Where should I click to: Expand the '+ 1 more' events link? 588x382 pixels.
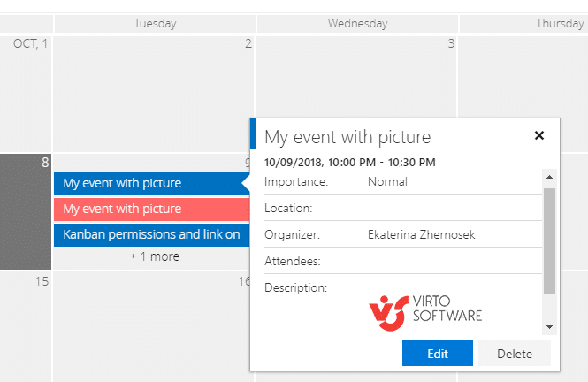click(x=155, y=256)
